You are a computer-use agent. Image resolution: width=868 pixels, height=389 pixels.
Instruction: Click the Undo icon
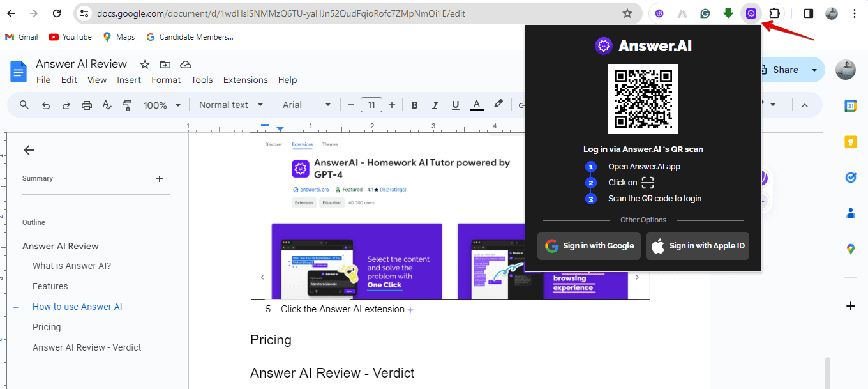point(45,105)
